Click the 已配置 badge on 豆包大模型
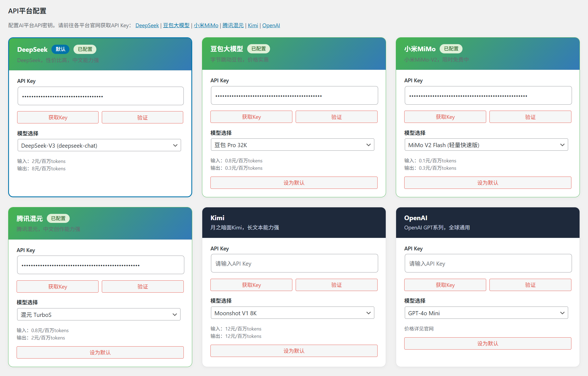Screen dimensions: 588x376 click(259, 49)
